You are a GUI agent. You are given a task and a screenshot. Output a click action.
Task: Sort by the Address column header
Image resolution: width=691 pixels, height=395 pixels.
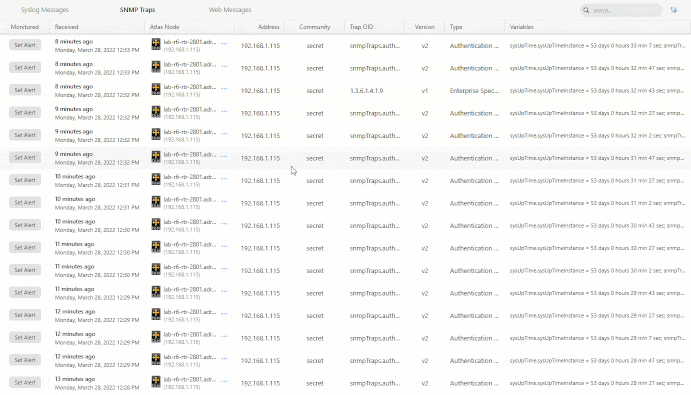[269, 27]
